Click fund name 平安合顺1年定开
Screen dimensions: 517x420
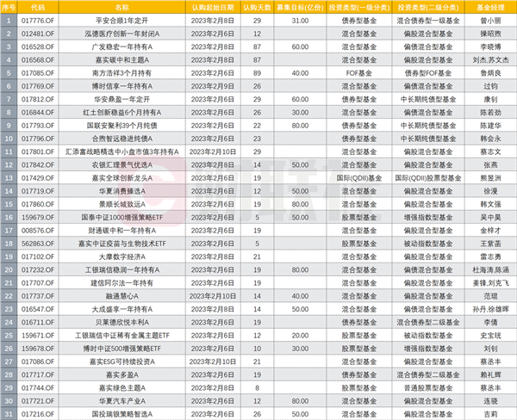[122, 21]
